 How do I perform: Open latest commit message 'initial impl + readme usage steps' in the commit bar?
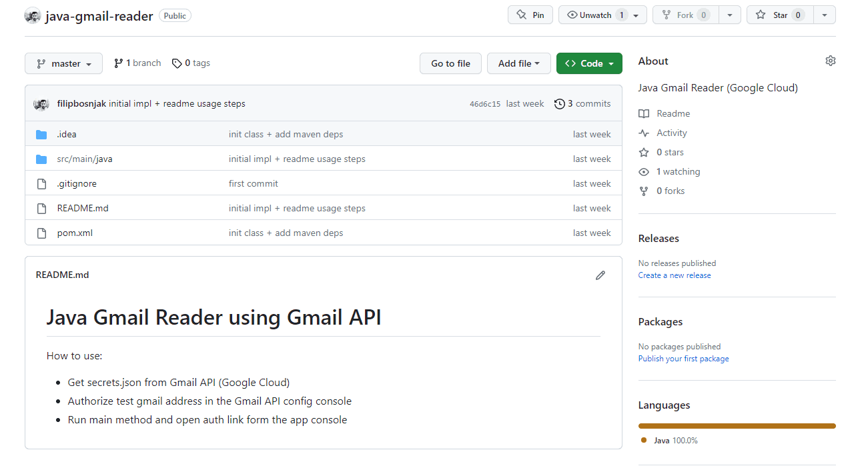tap(177, 103)
